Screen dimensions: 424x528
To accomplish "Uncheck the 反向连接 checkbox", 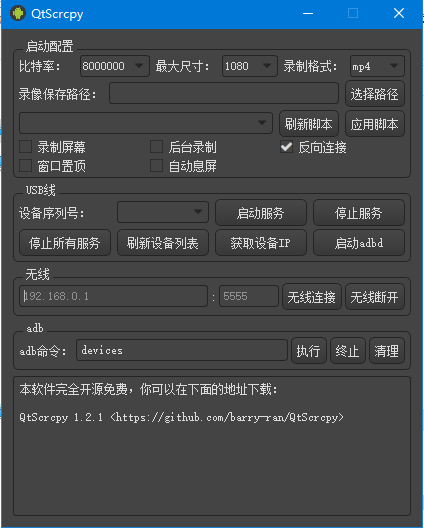I will coord(286,147).
